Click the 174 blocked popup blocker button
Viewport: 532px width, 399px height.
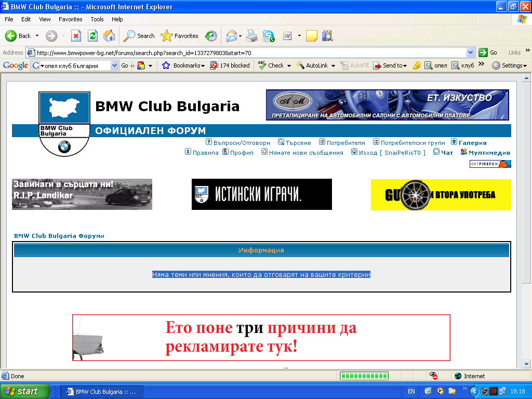pyautogui.click(x=230, y=65)
